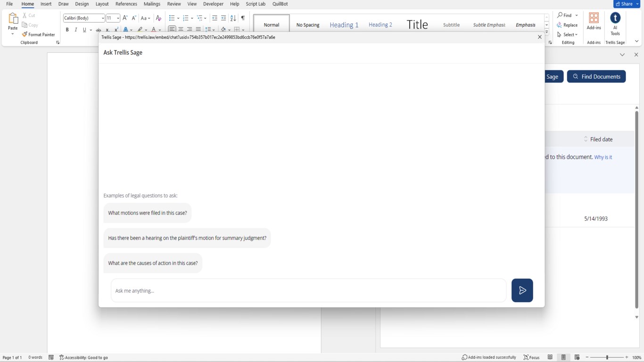Switch to the Insert tab

46,4
